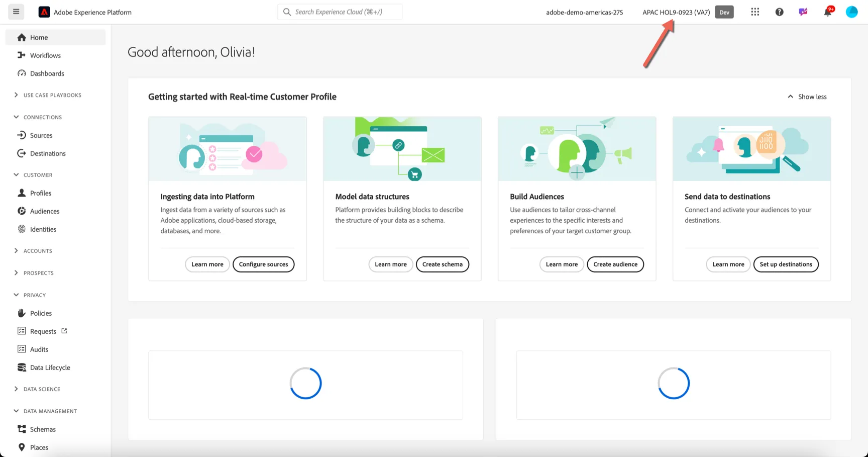Click the Adobe logo icon
The image size is (868, 457).
click(44, 12)
